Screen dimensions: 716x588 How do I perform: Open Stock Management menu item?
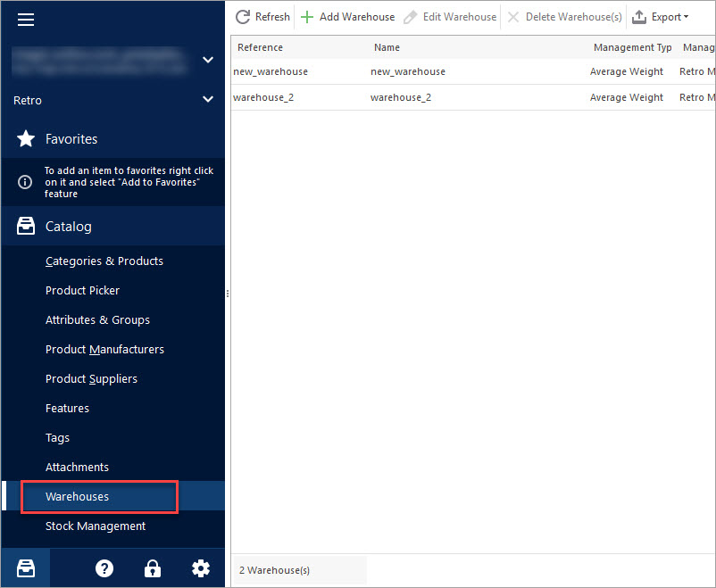[x=96, y=526]
